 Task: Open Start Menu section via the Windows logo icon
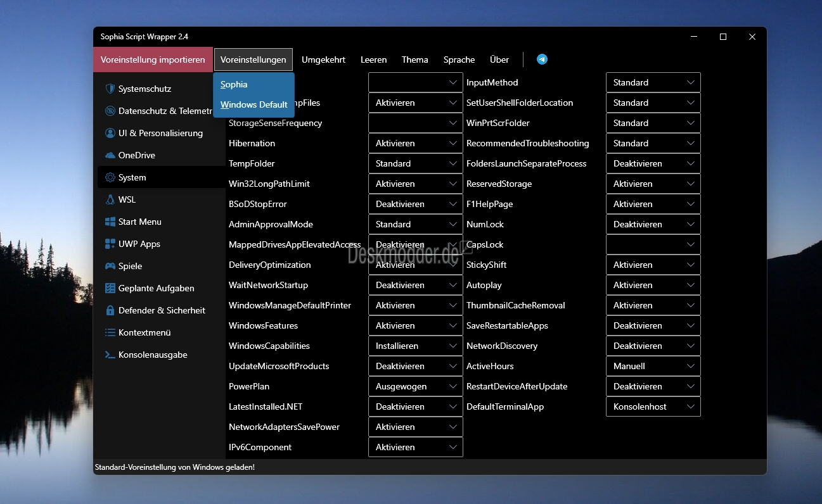110,222
